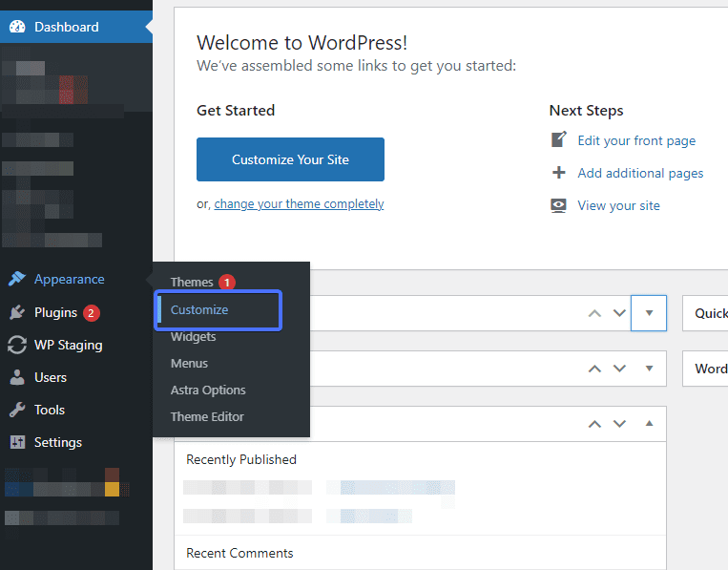
Task: Click the Recently Published heading
Action: click(241, 459)
